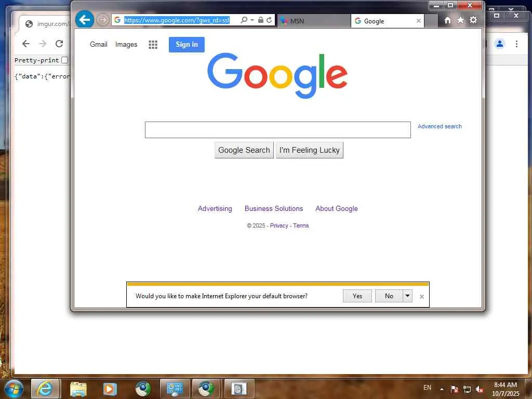Open the address bar search dropdown arrow

[x=252, y=20]
